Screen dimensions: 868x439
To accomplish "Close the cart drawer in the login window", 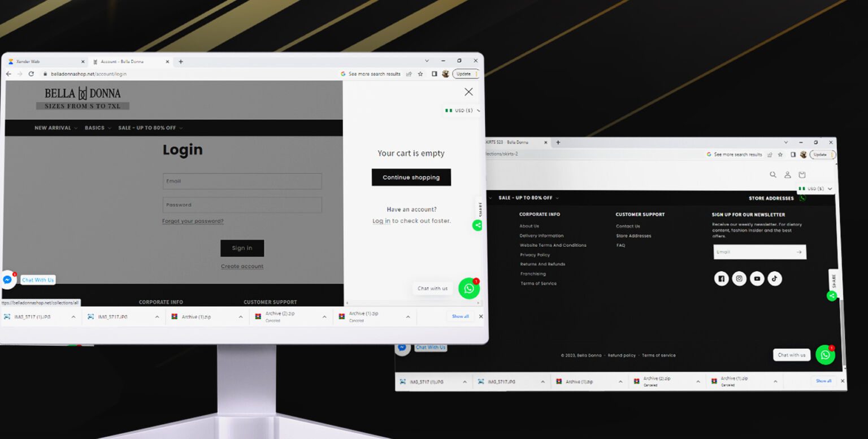I will click(468, 92).
